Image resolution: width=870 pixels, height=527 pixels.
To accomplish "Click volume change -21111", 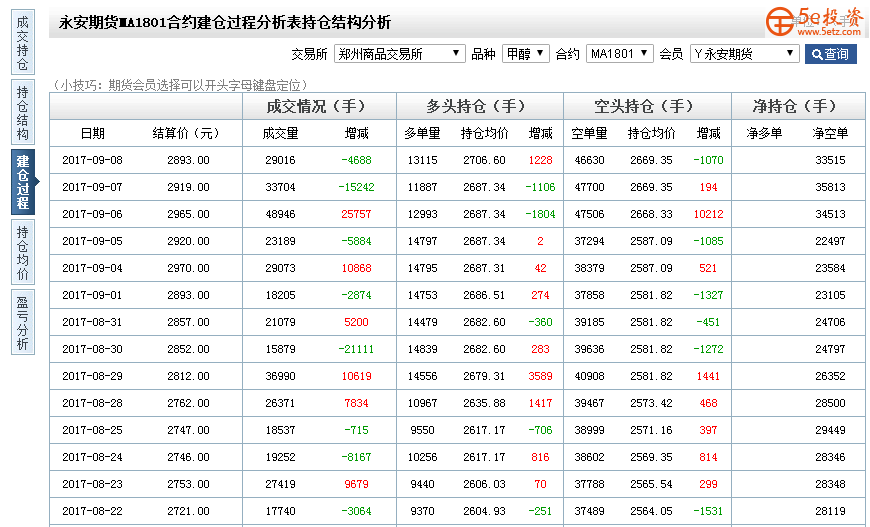I will 356,349.
